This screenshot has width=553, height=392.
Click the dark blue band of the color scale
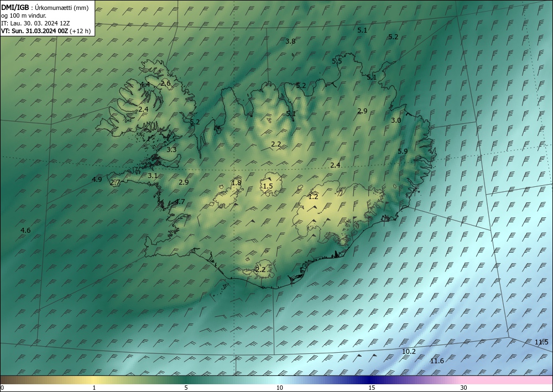pos(371,380)
